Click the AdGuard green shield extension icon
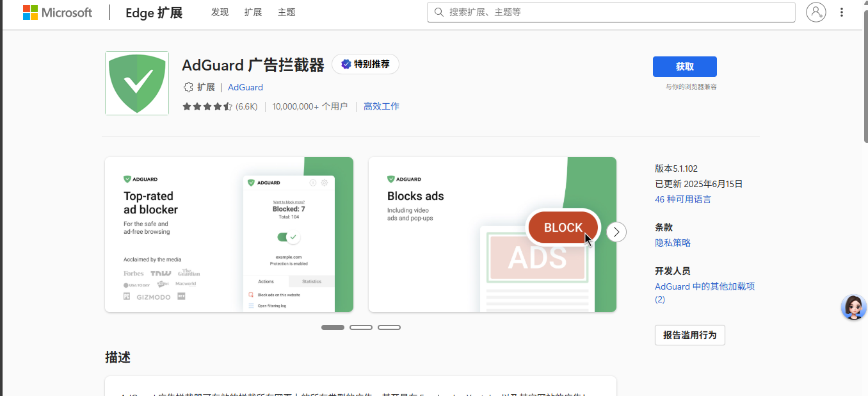This screenshot has width=868, height=396. pos(137,83)
